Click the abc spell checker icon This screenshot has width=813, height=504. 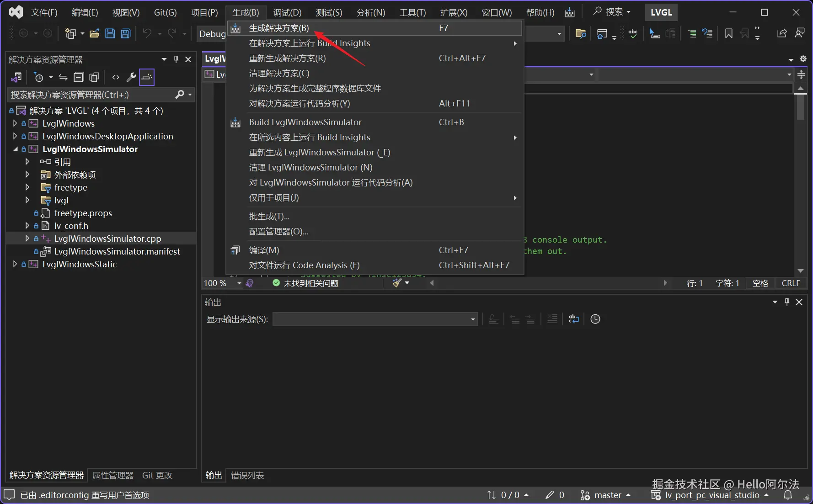(633, 33)
